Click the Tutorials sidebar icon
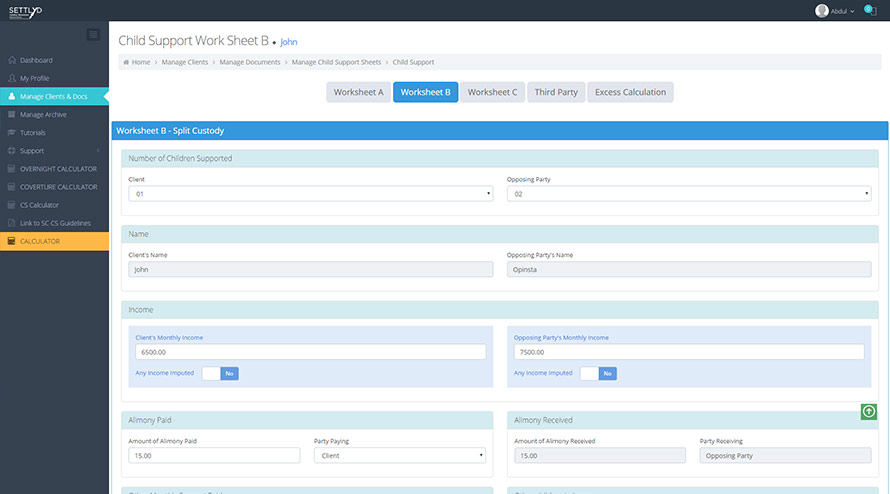890x494 pixels. (x=12, y=133)
